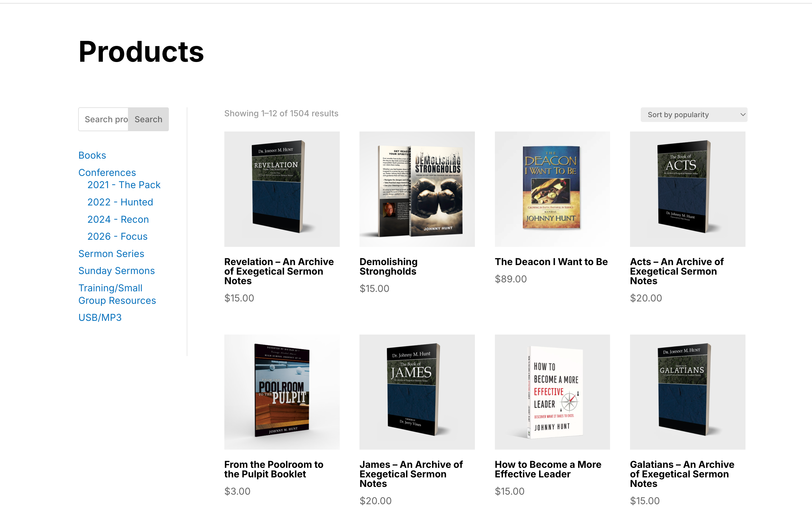The width and height of the screenshot is (812, 523).
Task: Click the $89.00 price of The Deacon
Action: 511,279
